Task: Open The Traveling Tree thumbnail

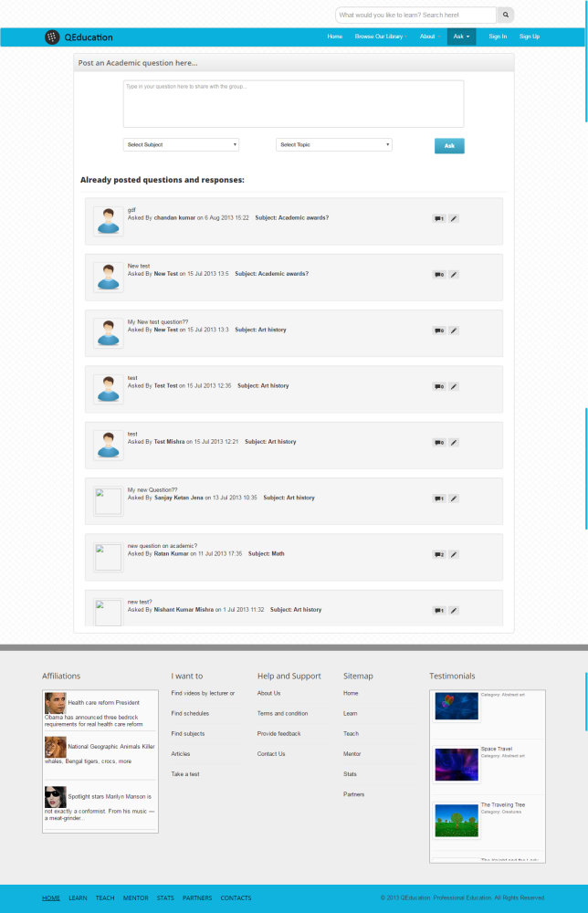Action: click(457, 821)
